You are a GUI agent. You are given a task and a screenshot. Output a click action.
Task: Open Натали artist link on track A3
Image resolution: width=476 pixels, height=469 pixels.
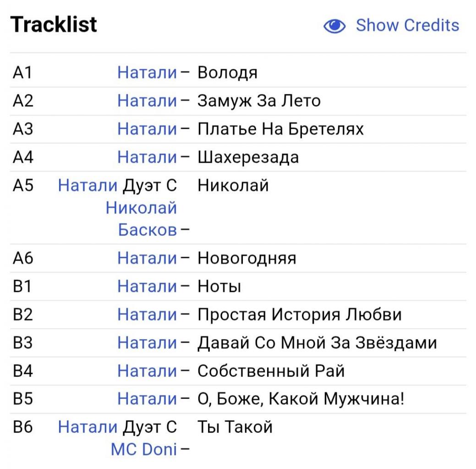click(x=147, y=129)
